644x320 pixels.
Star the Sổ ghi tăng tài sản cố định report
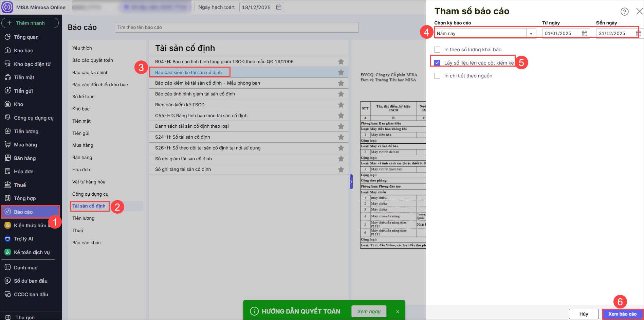pyautogui.click(x=341, y=170)
